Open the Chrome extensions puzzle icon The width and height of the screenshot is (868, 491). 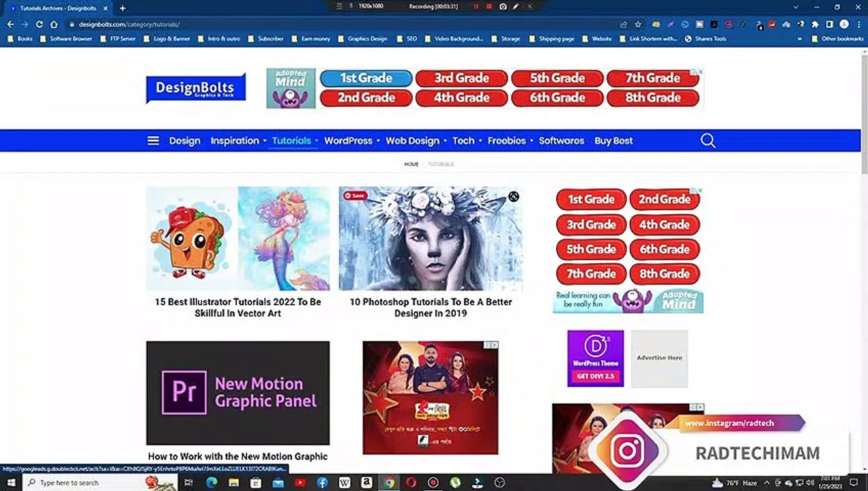[816, 25]
